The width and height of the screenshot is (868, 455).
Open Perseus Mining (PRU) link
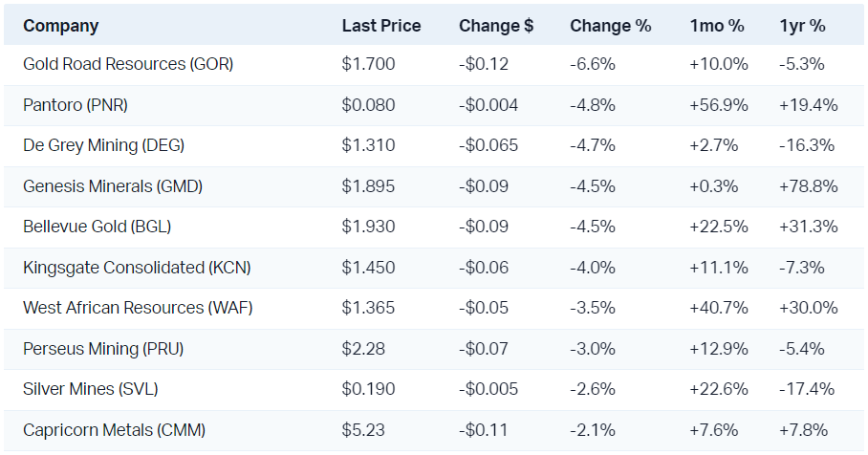[102, 349]
